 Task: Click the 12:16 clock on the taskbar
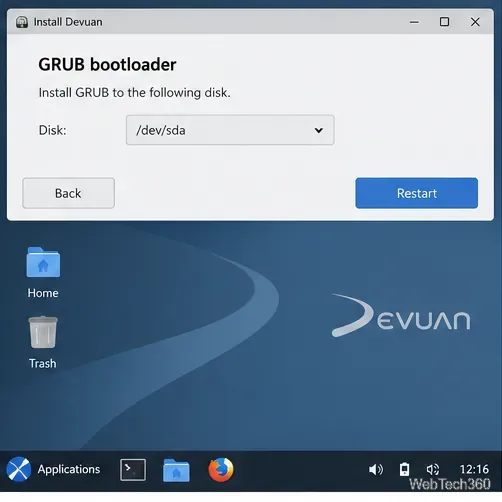click(x=474, y=469)
